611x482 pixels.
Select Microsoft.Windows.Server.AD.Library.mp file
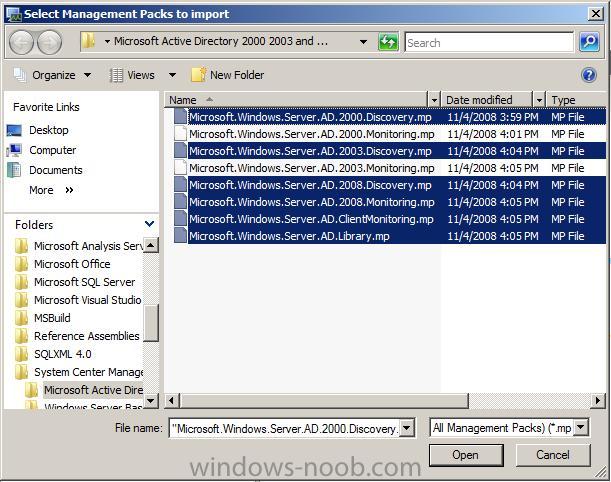[x=289, y=236]
